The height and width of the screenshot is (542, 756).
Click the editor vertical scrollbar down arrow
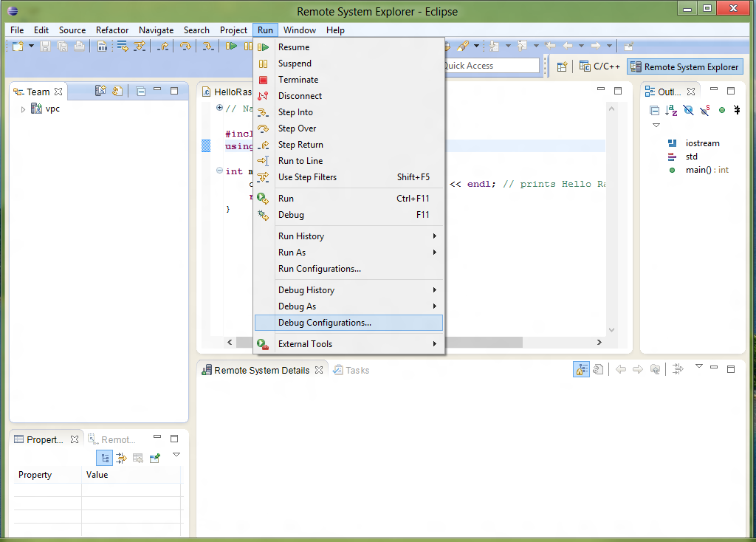point(611,330)
